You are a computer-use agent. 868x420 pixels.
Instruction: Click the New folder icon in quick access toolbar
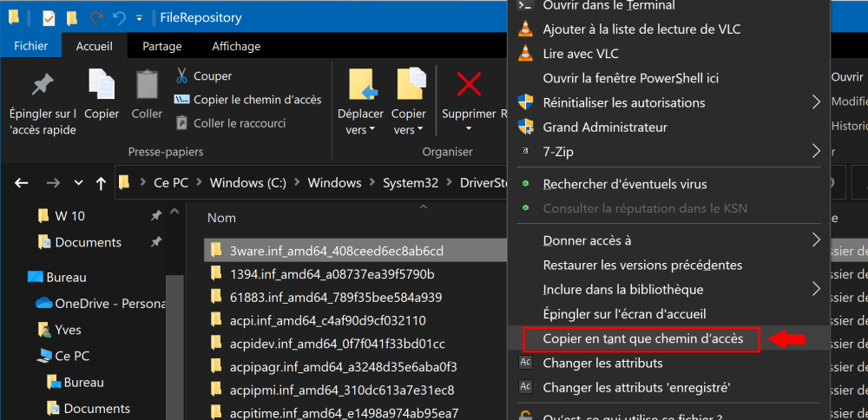[x=72, y=18]
